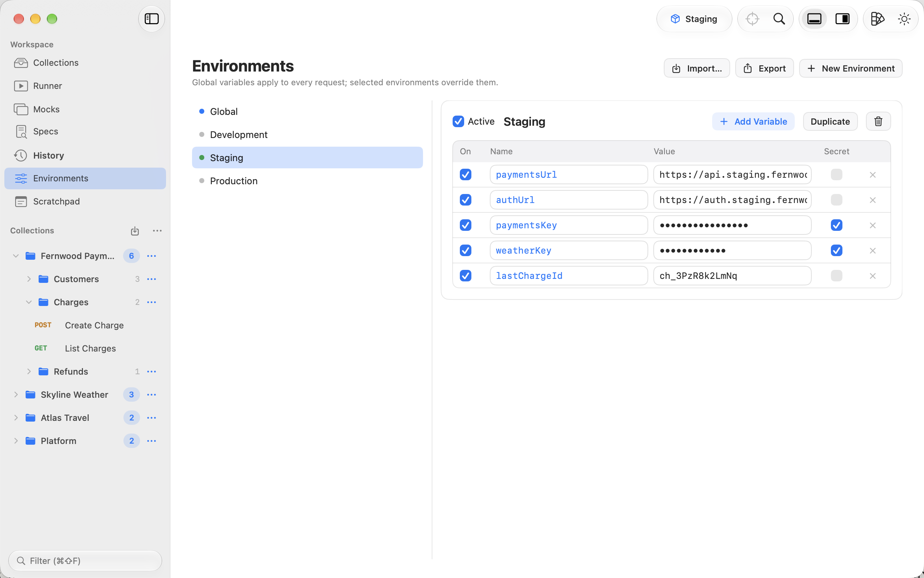
Task: Uncheck the Active environment checkbox
Action: [458, 121]
